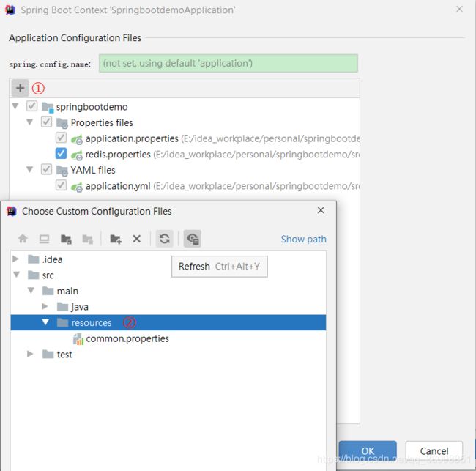The image size is (476, 471).
Task: Collapse the springbootdemo tree node
Action: pos(15,106)
